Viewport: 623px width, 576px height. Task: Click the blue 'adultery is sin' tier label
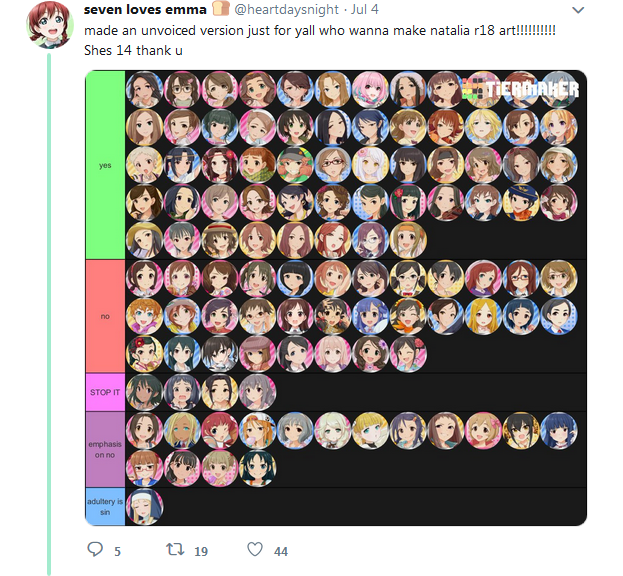[x=105, y=506]
